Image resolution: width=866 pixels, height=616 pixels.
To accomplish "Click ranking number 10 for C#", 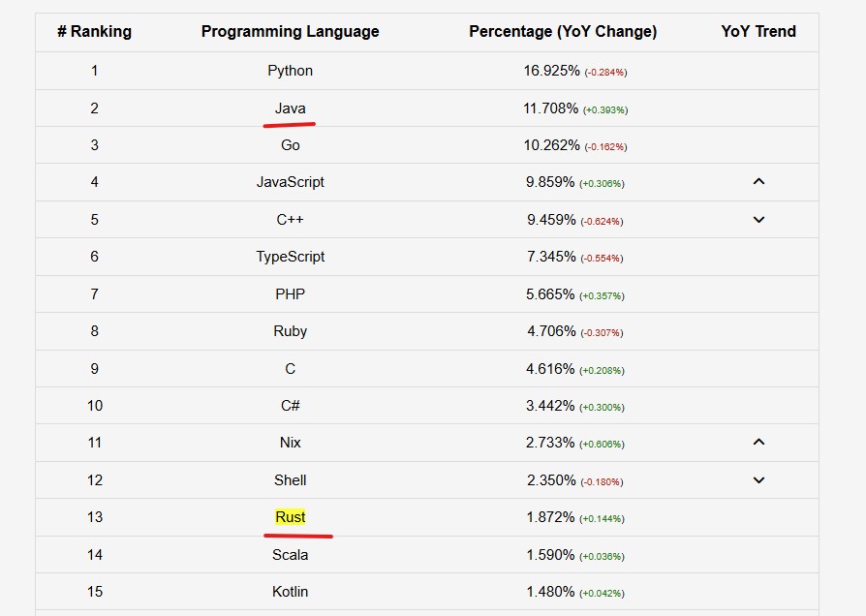I will click(x=94, y=406).
